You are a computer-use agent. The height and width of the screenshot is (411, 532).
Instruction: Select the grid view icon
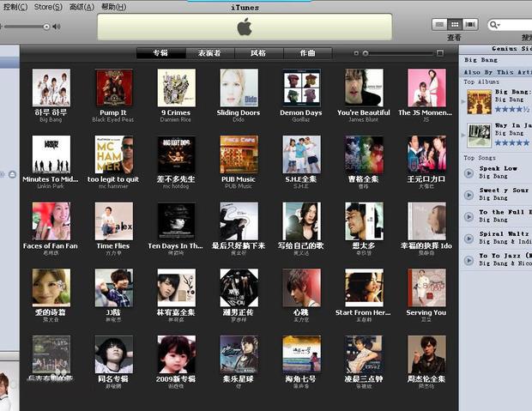point(455,25)
